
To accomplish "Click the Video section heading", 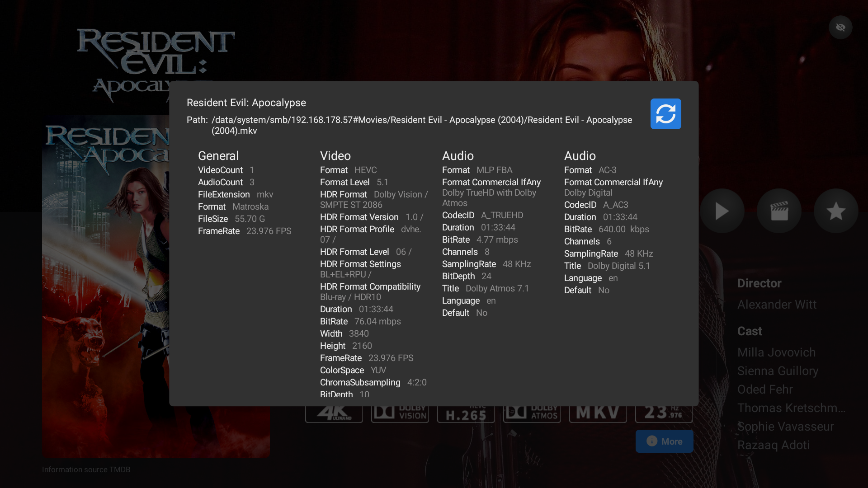I will 335,156.
